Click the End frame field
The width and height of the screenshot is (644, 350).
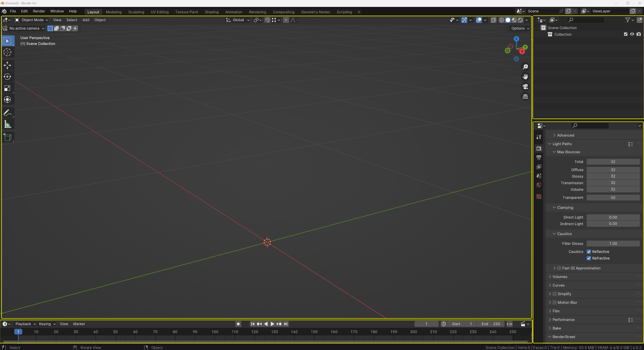(x=491, y=324)
